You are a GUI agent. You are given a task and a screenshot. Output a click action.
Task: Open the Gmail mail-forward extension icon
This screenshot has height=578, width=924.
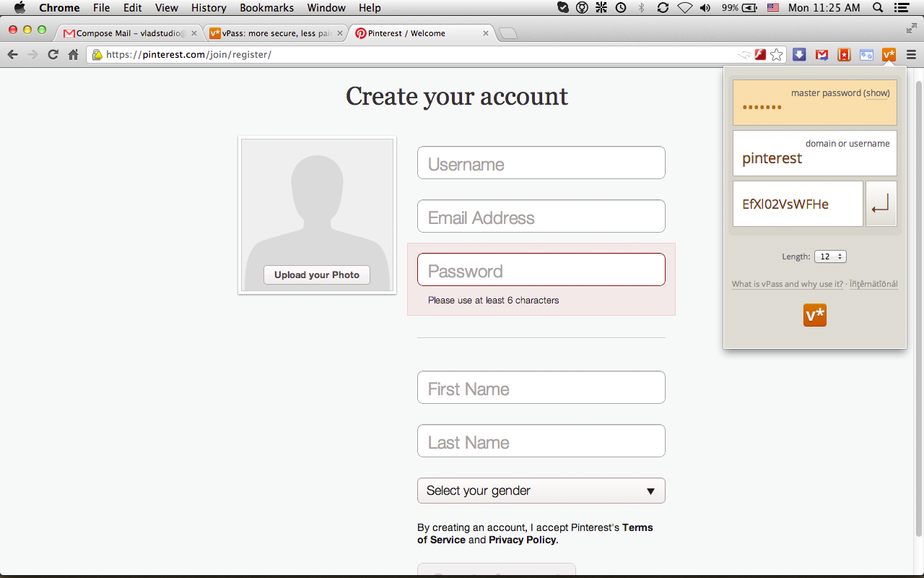coord(821,54)
